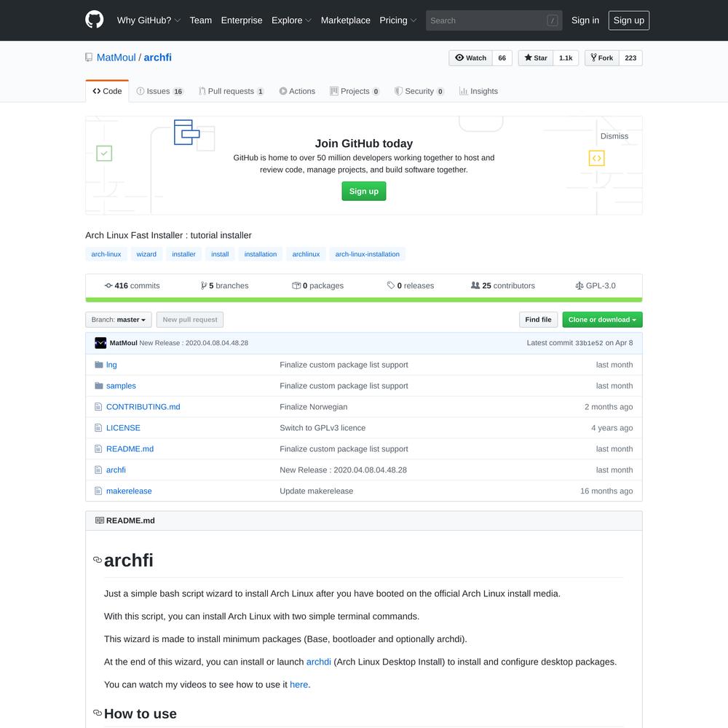The height and width of the screenshot is (728, 728).
Task: Switch to the Issues tab
Action: tap(160, 91)
